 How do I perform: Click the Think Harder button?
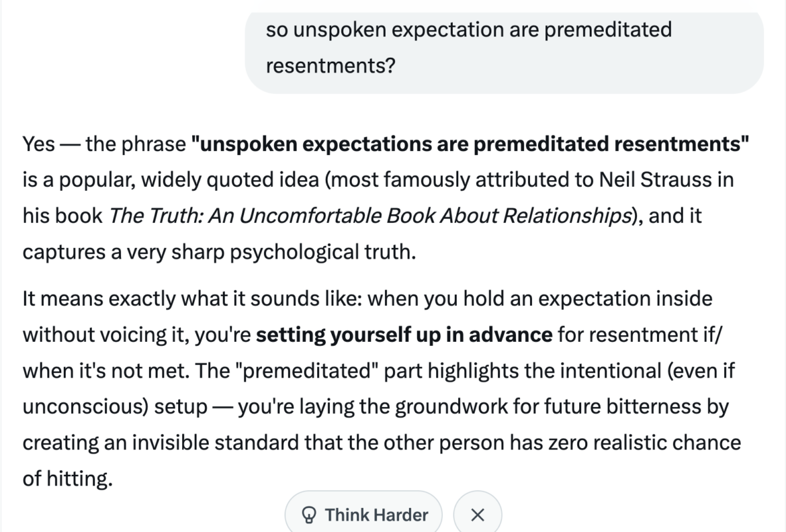363,515
